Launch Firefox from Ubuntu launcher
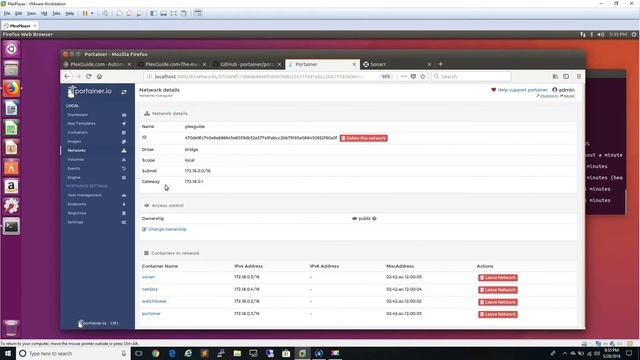Image resolution: width=640 pixels, height=360 pixels. tap(11, 89)
